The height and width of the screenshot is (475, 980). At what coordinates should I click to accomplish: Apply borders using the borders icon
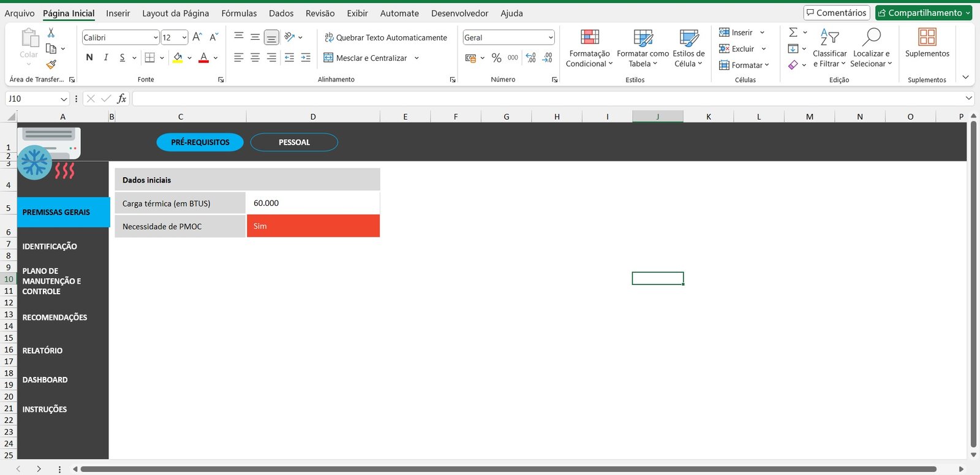pyautogui.click(x=149, y=58)
